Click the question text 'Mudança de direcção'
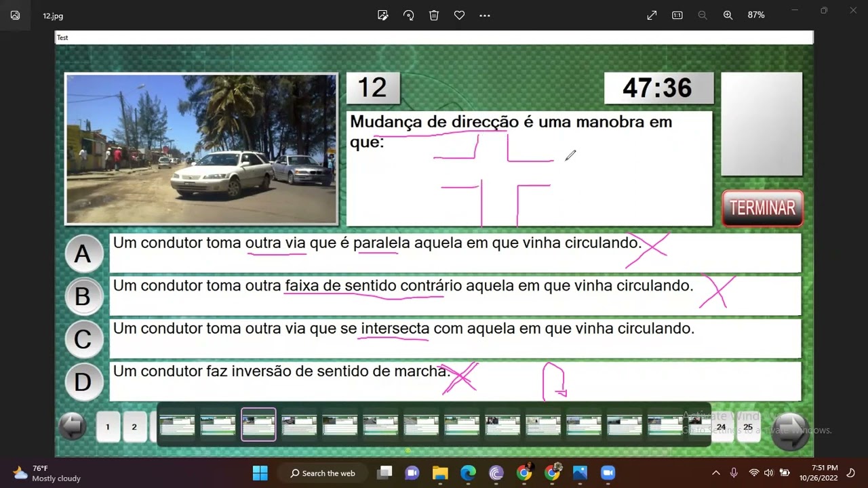This screenshot has height=488, width=868. tap(434, 122)
